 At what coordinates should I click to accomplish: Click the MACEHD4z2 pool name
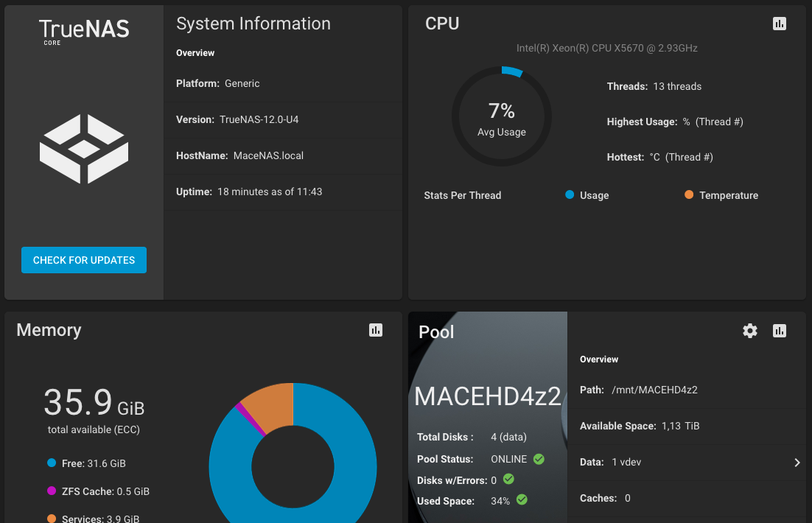[488, 396]
